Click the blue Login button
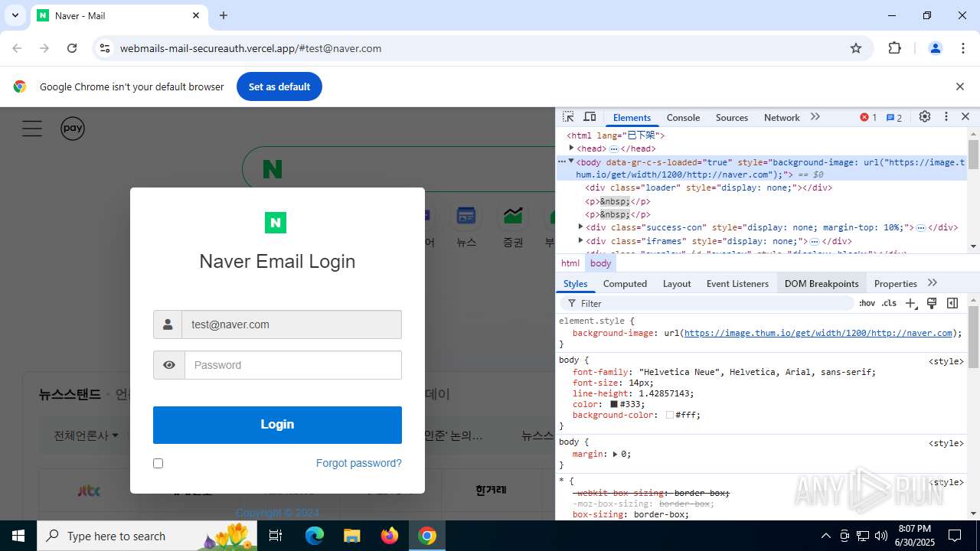The width and height of the screenshot is (980, 551). coord(277,425)
